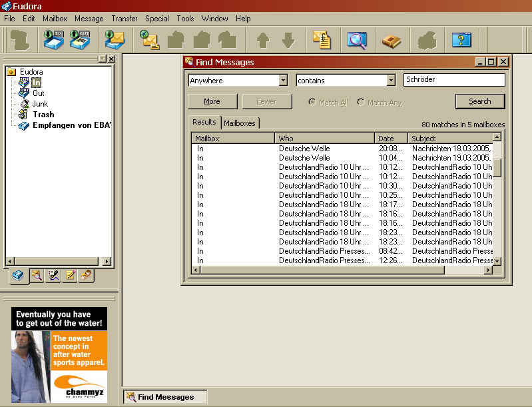Click the Trash mailbox icon in tree

23,115
